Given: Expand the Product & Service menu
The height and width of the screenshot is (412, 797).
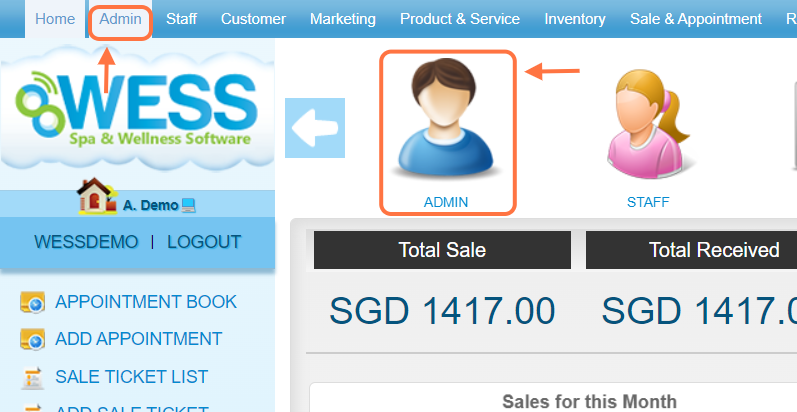Looking at the screenshot, I should pyautogui.click(x=460, y=19).
